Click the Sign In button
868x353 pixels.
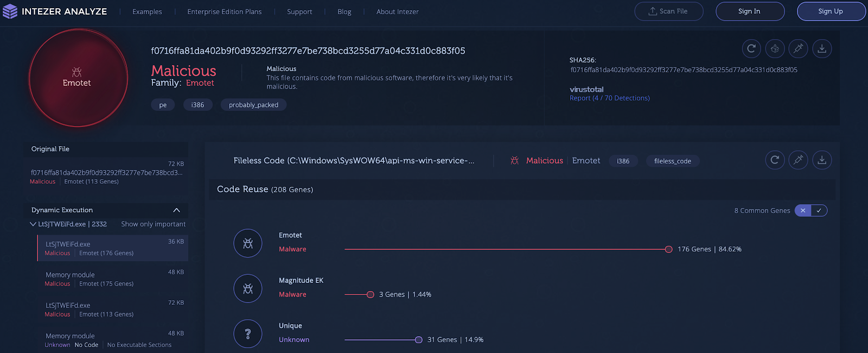click(750, 11)
